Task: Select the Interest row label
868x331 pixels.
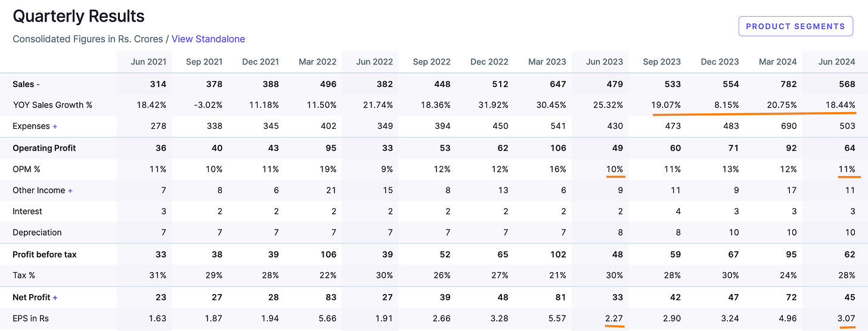Action: 27,211
